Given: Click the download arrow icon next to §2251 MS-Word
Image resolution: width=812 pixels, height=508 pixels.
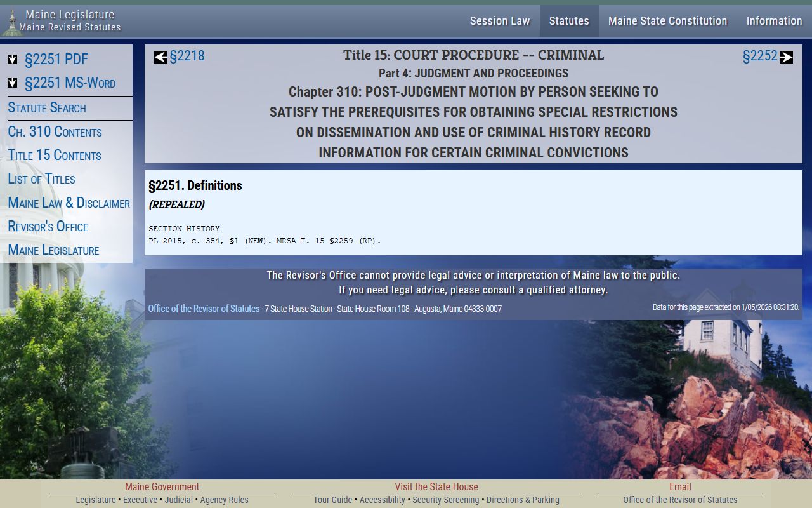Looking at the screenshot, I should pyautogui.click(x=13, y=83).
